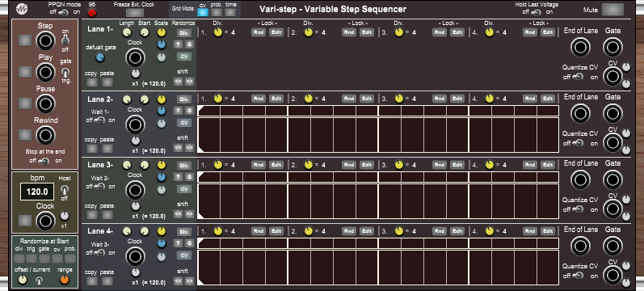Toggle the Play gate/trig switch
Viewport: 644px width, 291px height.
(65, 73)
